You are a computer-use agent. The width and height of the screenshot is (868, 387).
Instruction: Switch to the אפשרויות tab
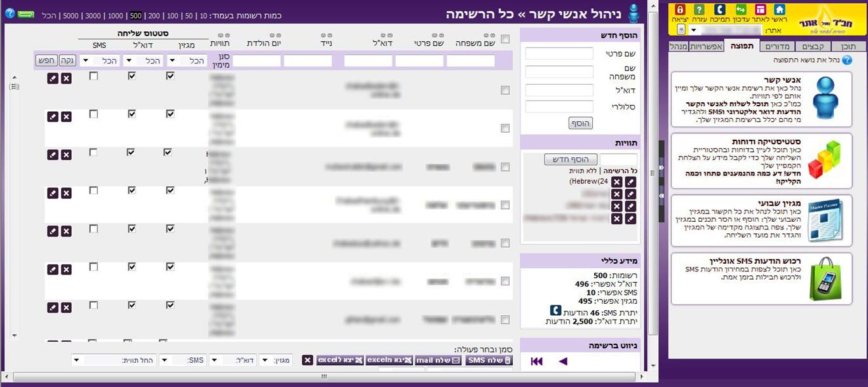point(706,46)
